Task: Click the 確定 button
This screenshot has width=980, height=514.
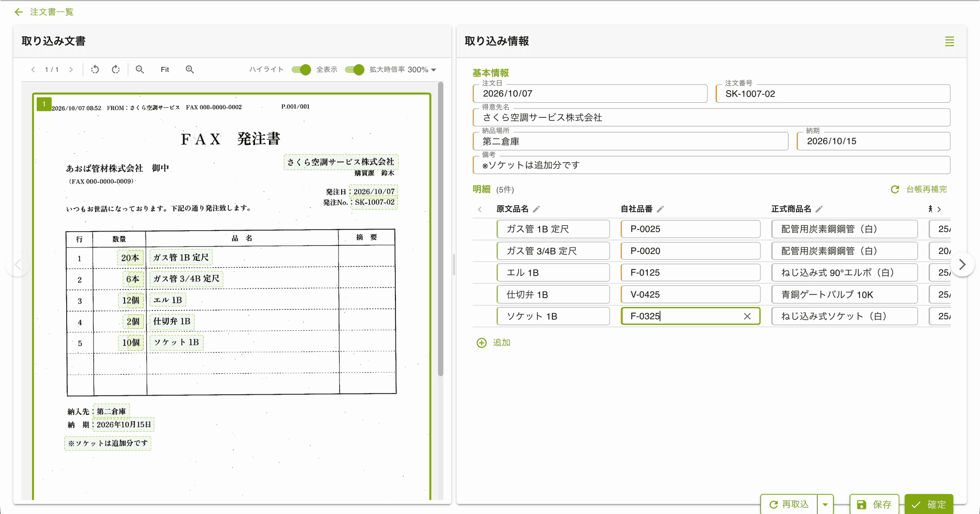Action: pos(929,504)
